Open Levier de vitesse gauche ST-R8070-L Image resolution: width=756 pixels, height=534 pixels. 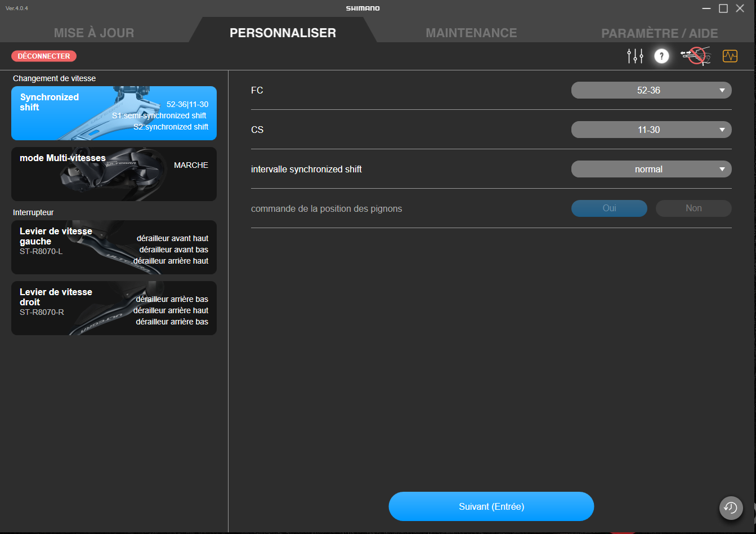(114, 247)
